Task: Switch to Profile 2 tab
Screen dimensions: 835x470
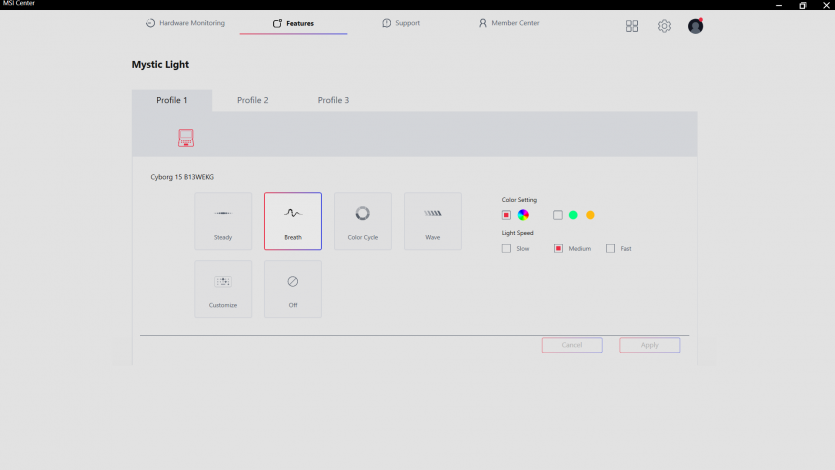Action: coord(252,100)
